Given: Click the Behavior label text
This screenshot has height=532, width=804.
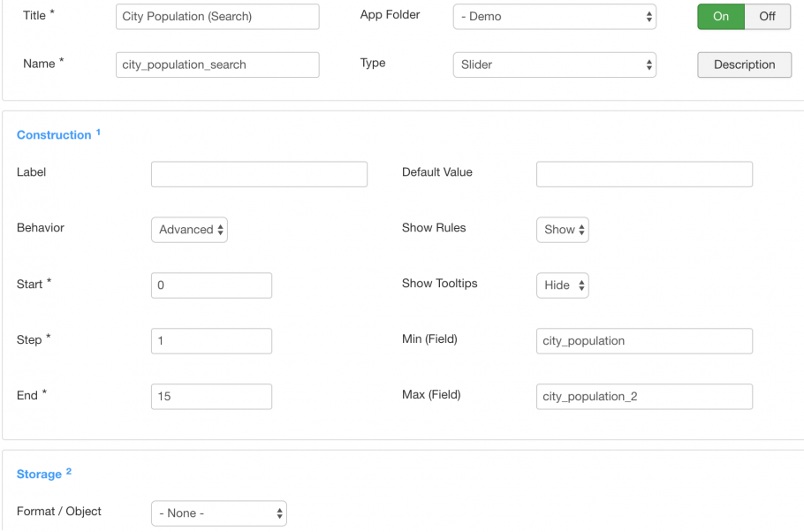Looking at the screenshot, I should click(x=41, y=227).
